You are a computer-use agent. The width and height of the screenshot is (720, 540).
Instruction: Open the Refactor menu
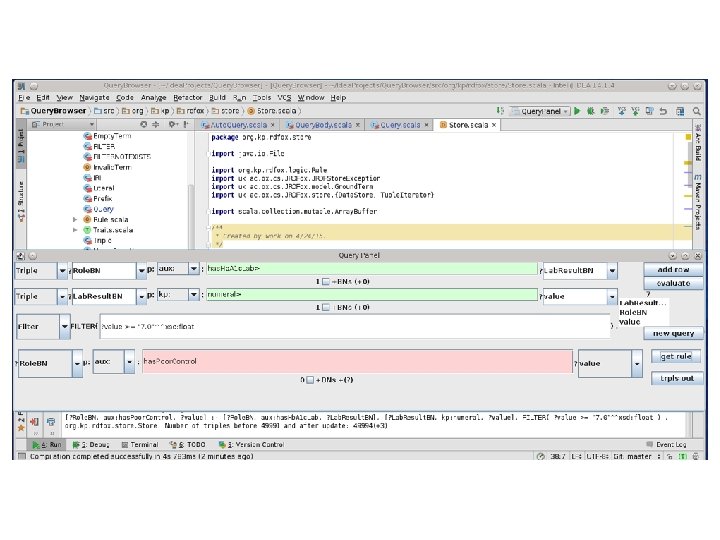pyautogui.click(x=187, y=97)
